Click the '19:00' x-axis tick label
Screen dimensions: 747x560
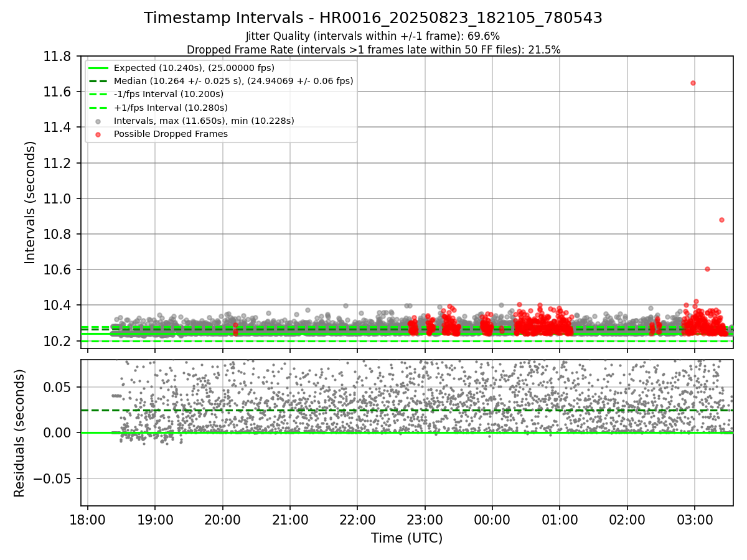(x=155, y=520)
